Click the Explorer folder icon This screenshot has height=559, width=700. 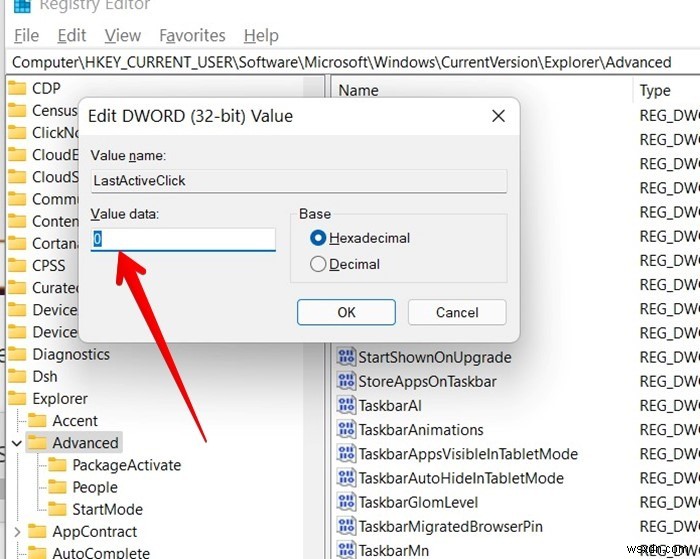point(17,398)
